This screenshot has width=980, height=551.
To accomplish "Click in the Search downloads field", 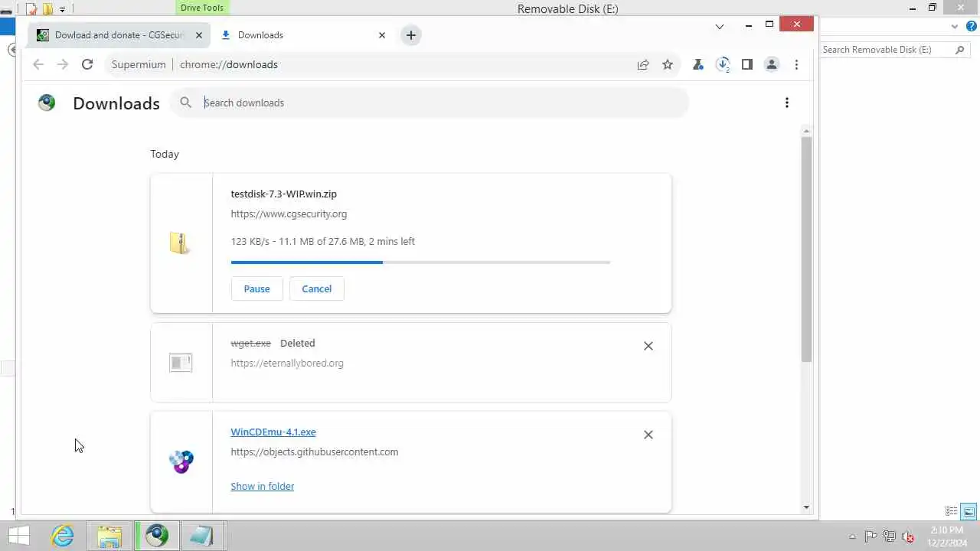I will pyautogui.click(x=429, y=103).
